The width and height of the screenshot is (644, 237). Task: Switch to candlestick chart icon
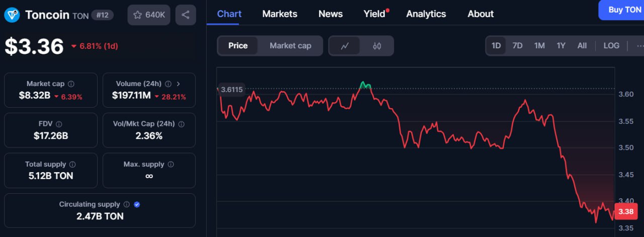click(377, 46)
